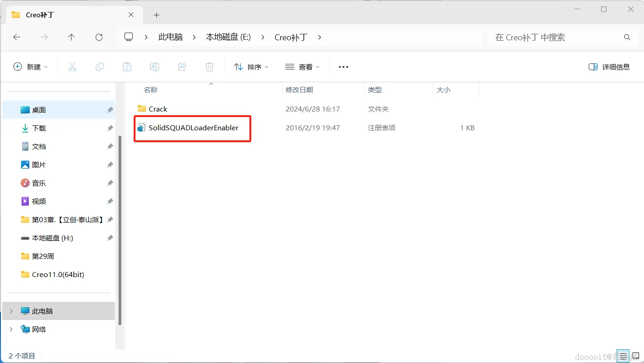Close the Creo补丁 tab
This screenshot has width=644, height=363.
(x=131, y=15)
